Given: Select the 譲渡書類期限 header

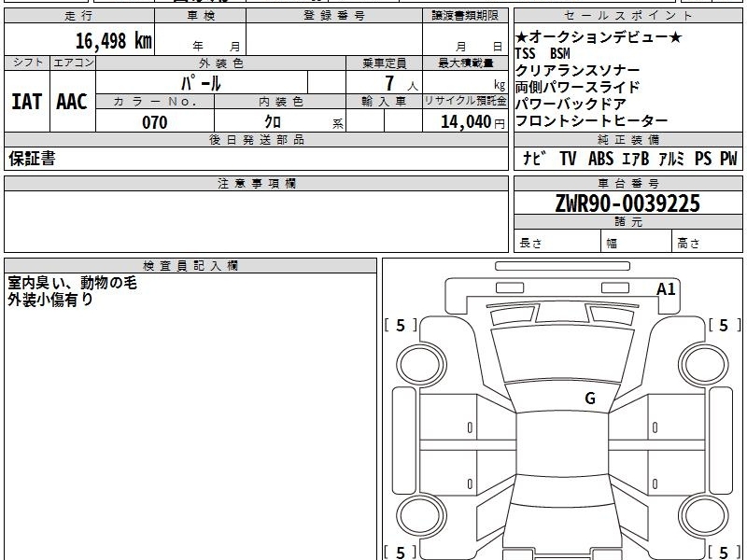Looking at the screenshot, I should pyautogui.click(x=465, y=16).
